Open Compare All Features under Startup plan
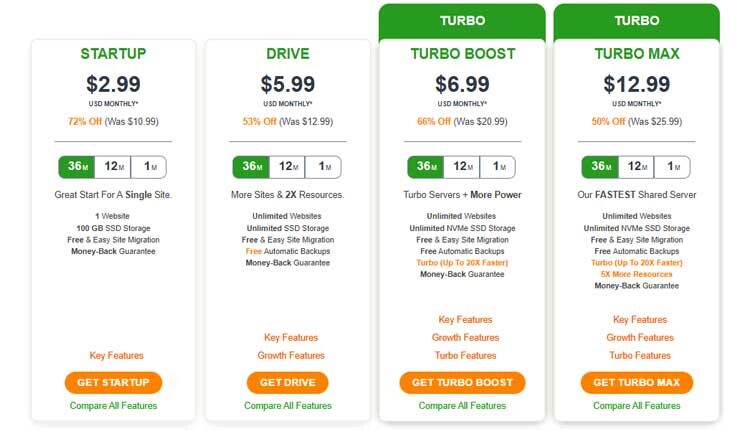 click(113, 406)
